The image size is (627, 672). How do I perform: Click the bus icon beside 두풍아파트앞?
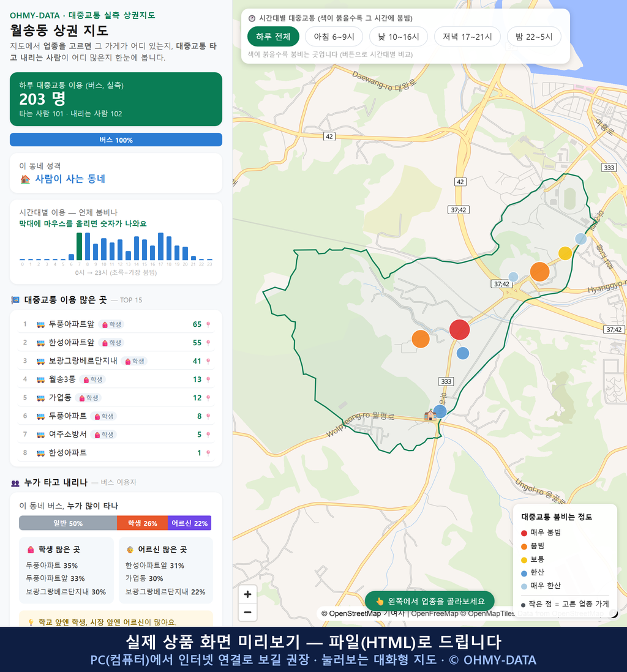click(x=41, y=324)
